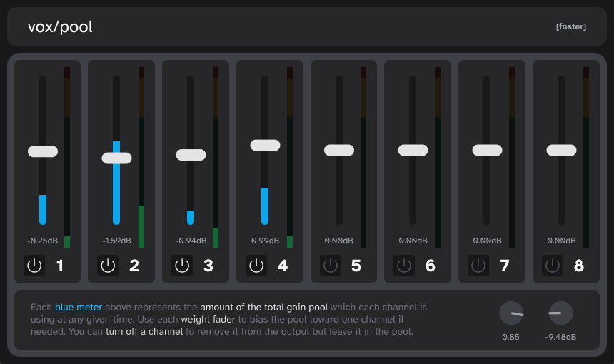Viewport: 614px width, 364px height.
Task: Enable channel 5 with power icon
Action: 331,266
